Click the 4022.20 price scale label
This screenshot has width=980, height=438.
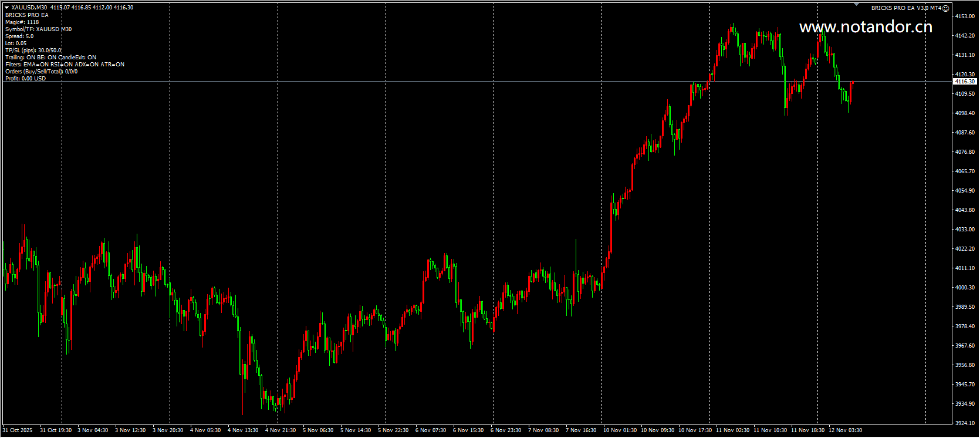pyautogui.click(x=965, y=249)
